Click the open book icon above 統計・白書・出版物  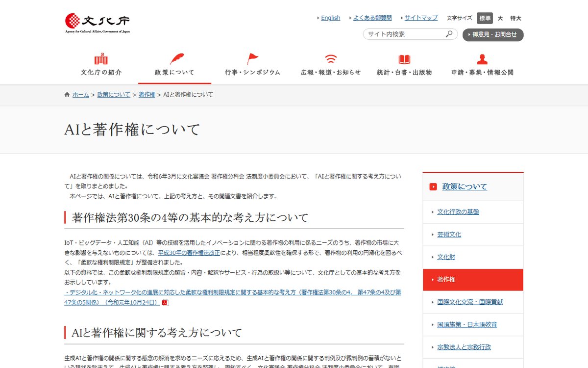[x=404, y=59]
